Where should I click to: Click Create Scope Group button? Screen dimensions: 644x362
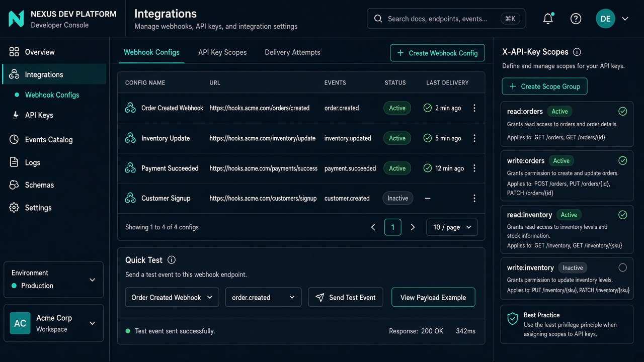pyautogui.click(x=544, y=86)
